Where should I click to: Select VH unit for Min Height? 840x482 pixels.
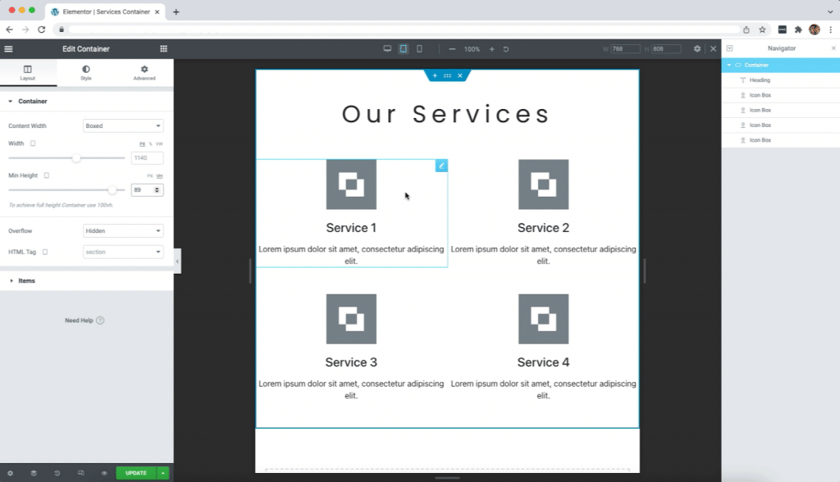point(159,175)
